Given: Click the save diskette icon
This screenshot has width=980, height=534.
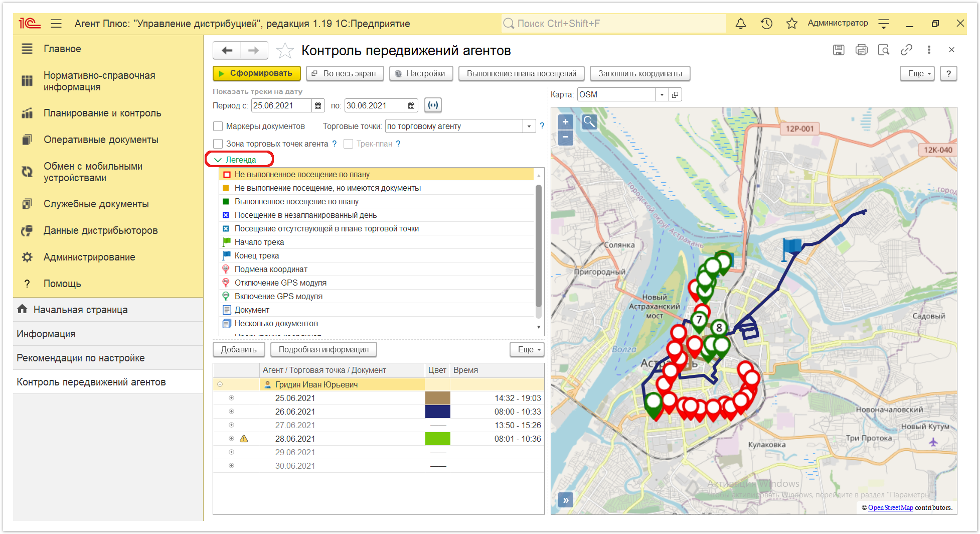Looking at the screenshot, I should pyautogui.click(x=839, y=50).
